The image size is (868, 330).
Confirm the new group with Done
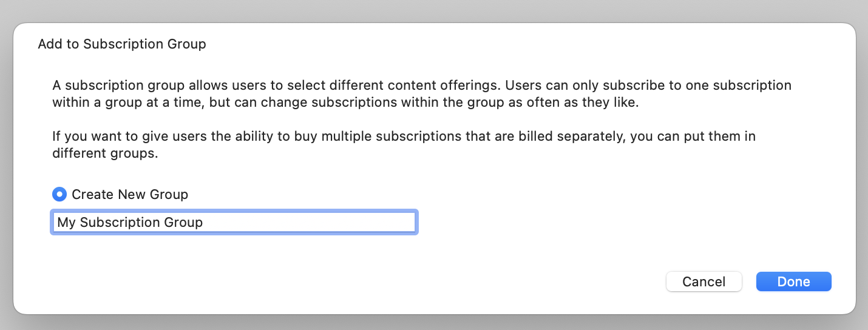793,281
